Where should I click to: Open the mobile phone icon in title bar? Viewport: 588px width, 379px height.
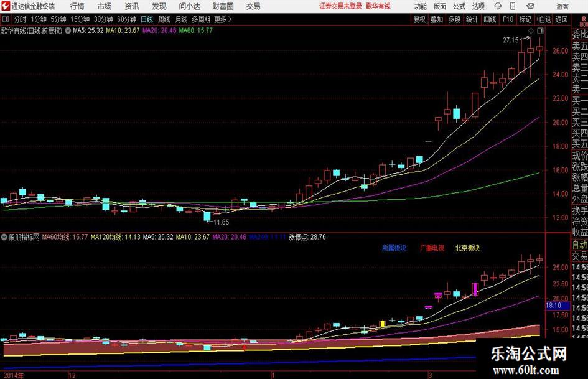pos(513,6)
